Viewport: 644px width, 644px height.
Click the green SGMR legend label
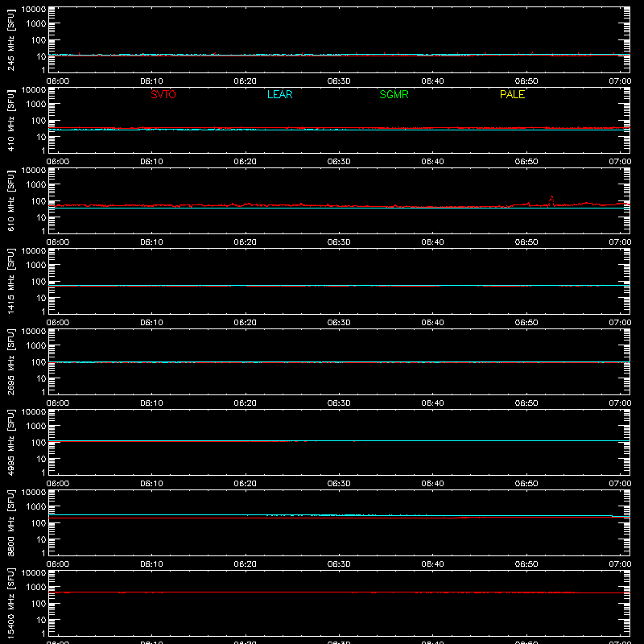click(394, 94)
